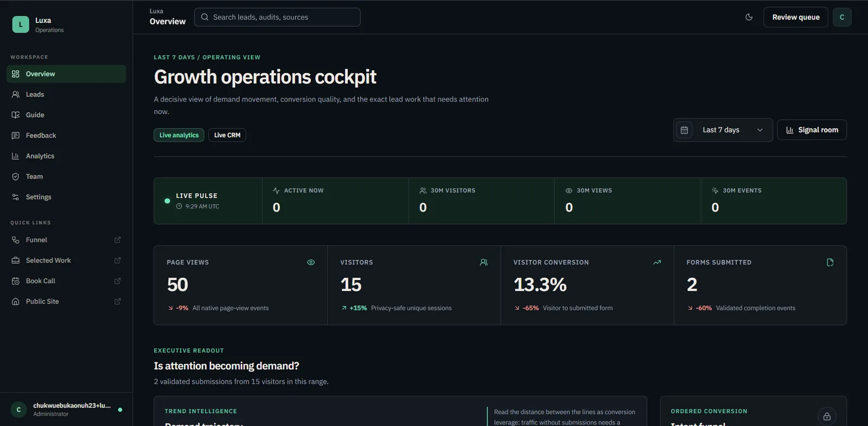This screenshot has height=426, width=868.
Task: Expand the Last 7 days dropdown
Action: [x=723, y=130]
